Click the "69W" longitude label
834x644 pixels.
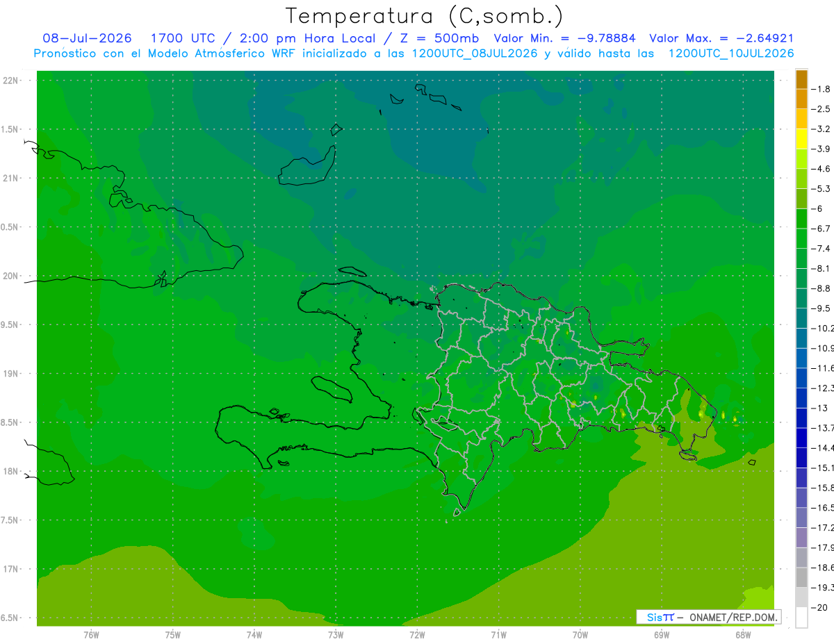662,634
